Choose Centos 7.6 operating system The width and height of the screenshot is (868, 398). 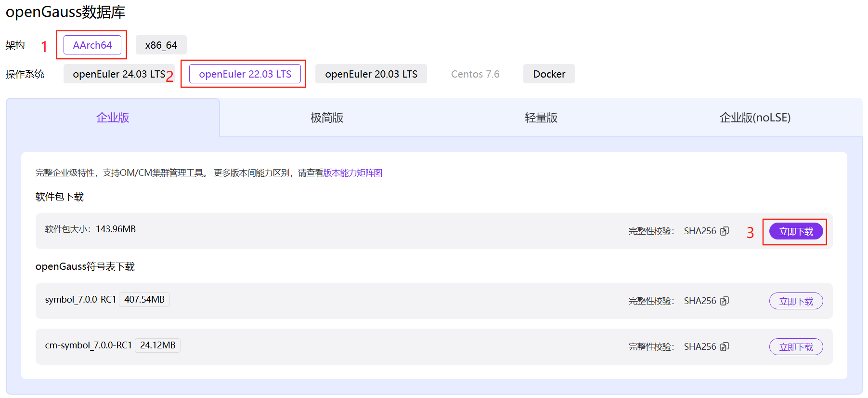[x=475, y=74]
